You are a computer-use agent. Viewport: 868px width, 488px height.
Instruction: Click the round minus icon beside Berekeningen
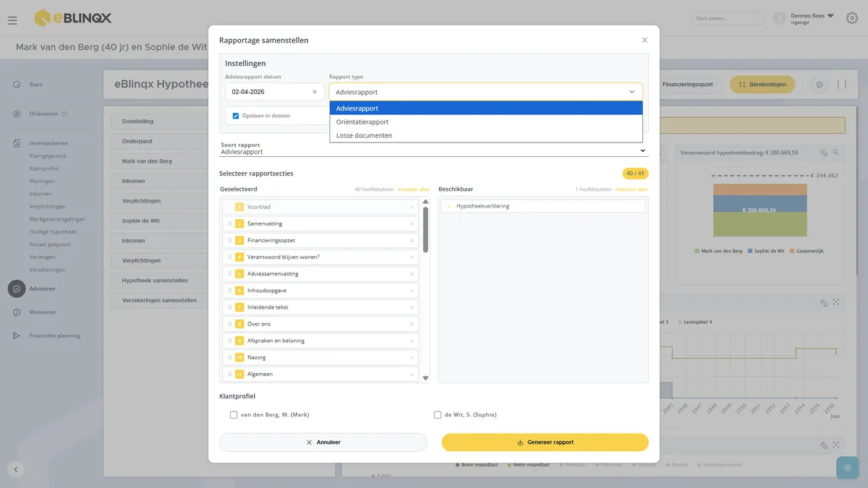[x=820, y=85]
